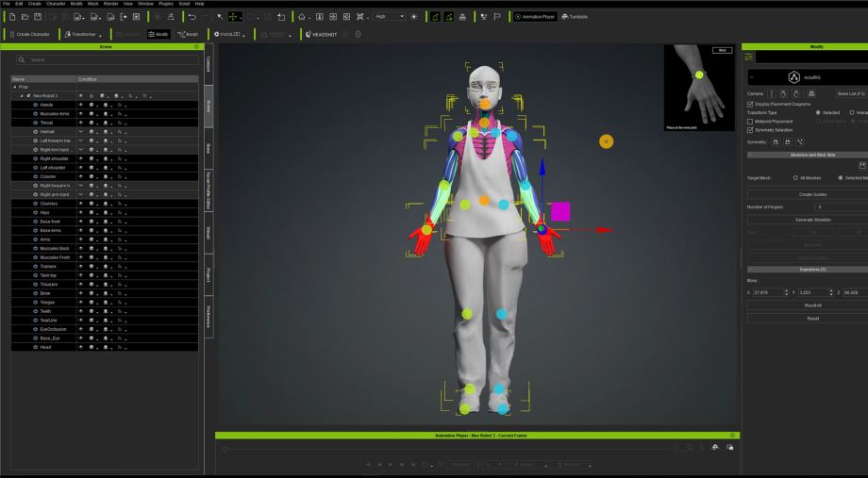Click the first Symmetry mirror icon
This screenshot has height=478, width=868.
tap(776, 142)
